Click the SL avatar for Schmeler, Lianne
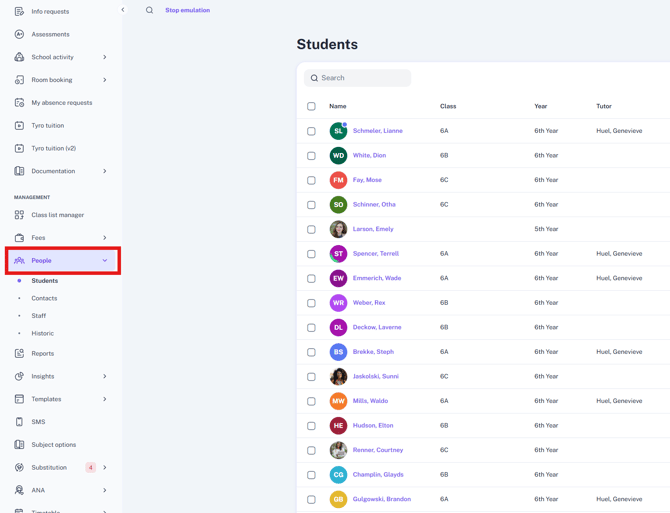Viewport: 670px width, 513px height. coord(338,131)
